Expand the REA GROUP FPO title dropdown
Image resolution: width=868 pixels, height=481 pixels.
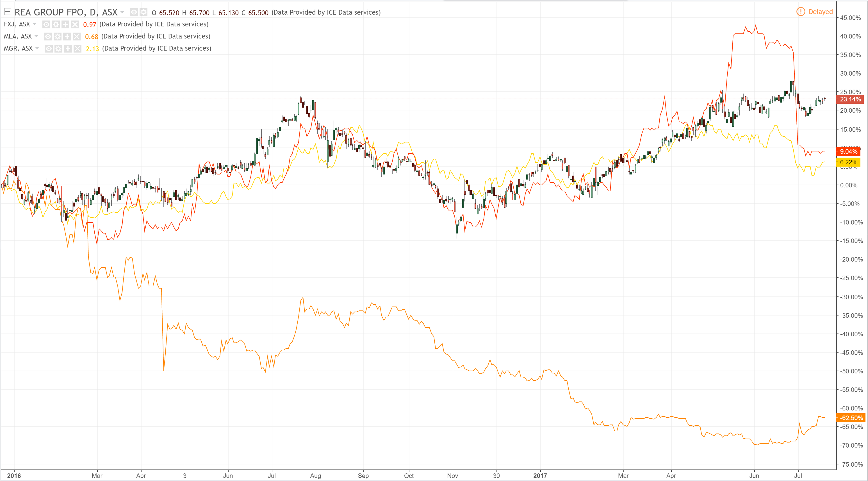(x=122, y=12)
